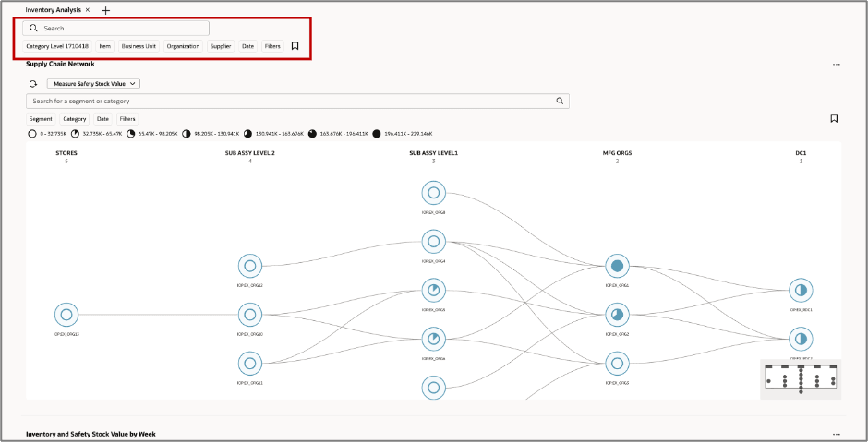Screen dimensions: 868x443
Task: Open the Segment filter chip
Action: [41, 119]
